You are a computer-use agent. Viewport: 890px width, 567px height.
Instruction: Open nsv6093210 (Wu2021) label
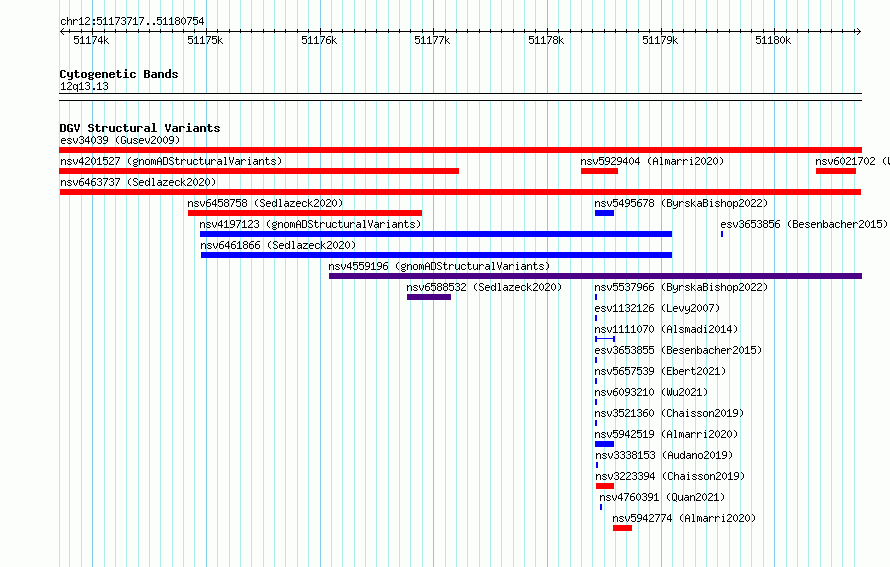651,392
